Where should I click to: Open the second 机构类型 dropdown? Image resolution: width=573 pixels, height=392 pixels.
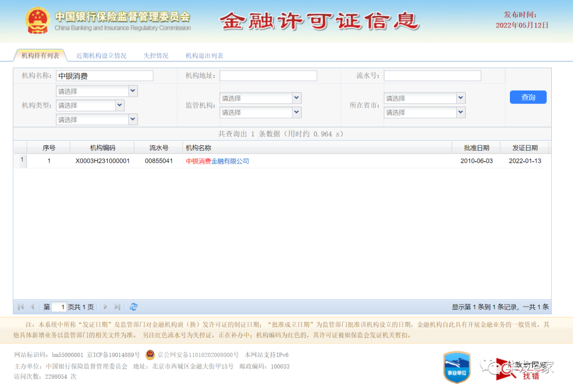[90, 105]
